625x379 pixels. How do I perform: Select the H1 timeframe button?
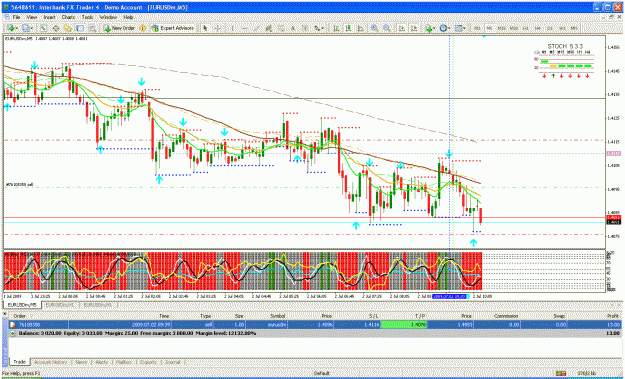click(526, 28)
